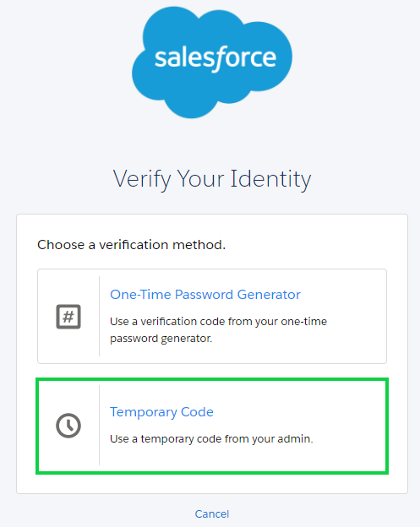This screenshot has width=420, height=527.
Task: Click the clock icon for Temporary Code
Action: pos(68,426)
